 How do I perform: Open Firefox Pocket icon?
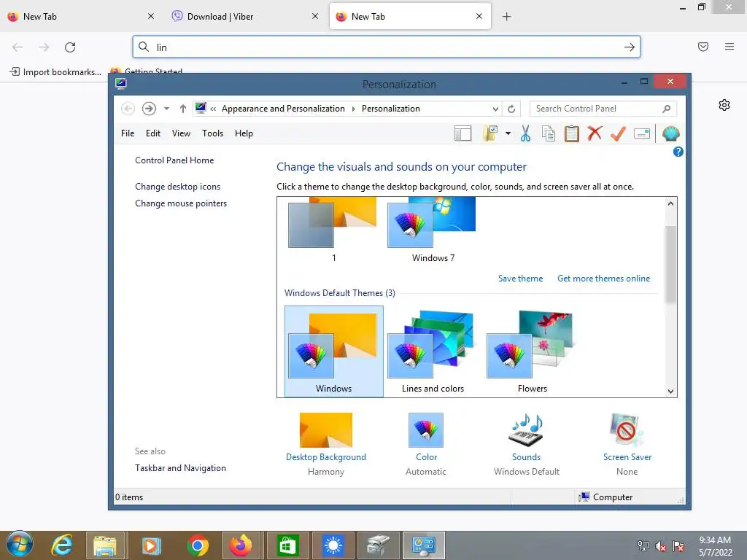click(703, 47)
